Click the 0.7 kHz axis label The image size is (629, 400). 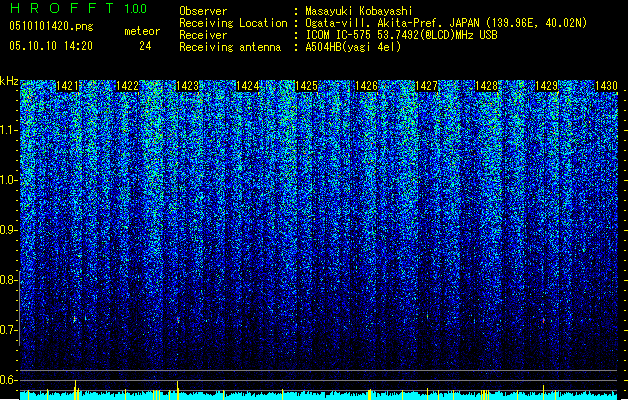[9, 330]
